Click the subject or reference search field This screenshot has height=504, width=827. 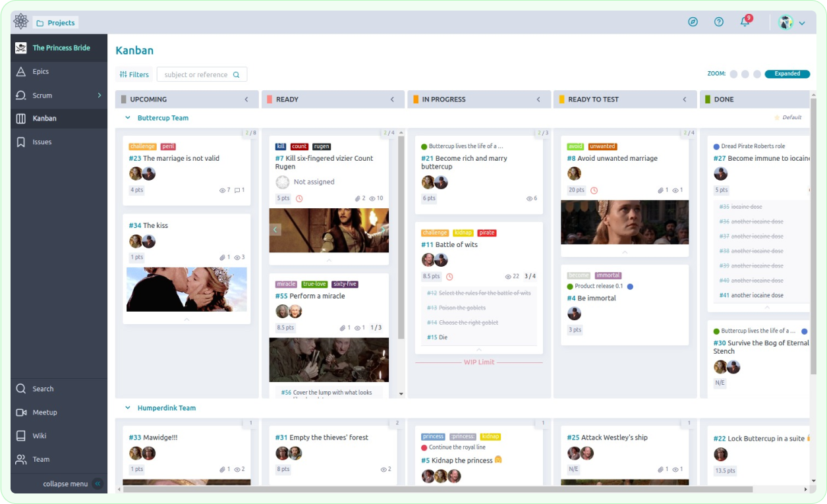click(198, 74)
